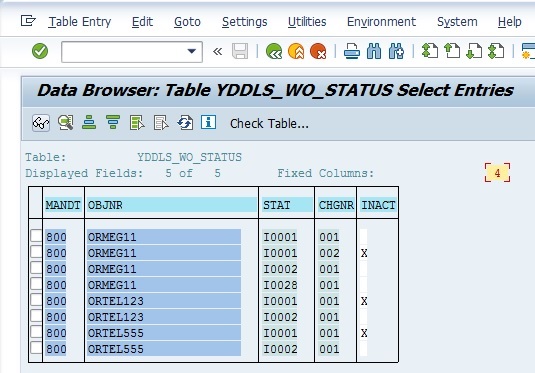The height and width of the screenshot is (373, 535).
Task: Tick checkbox for ORTEL123 I0002 row
Action: [36, 316]
